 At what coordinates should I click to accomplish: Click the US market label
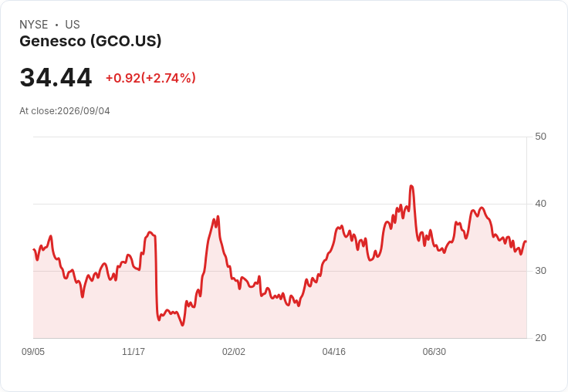[x=73, y=25]
